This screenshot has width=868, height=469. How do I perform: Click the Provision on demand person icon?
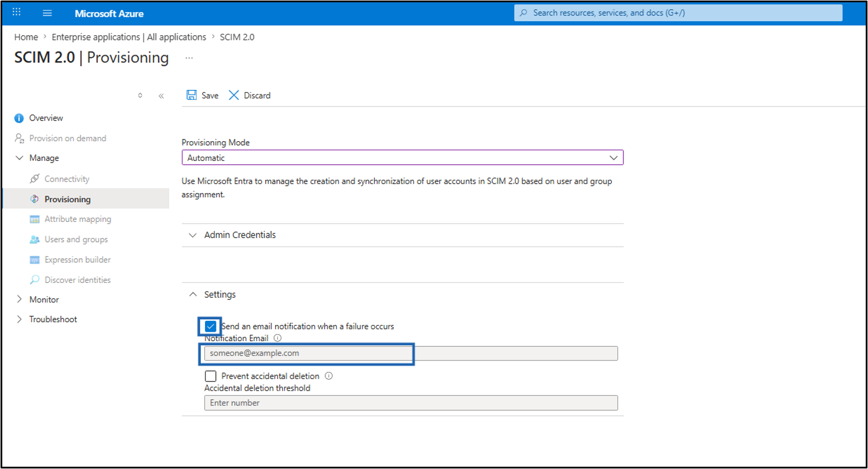point(19,138)
